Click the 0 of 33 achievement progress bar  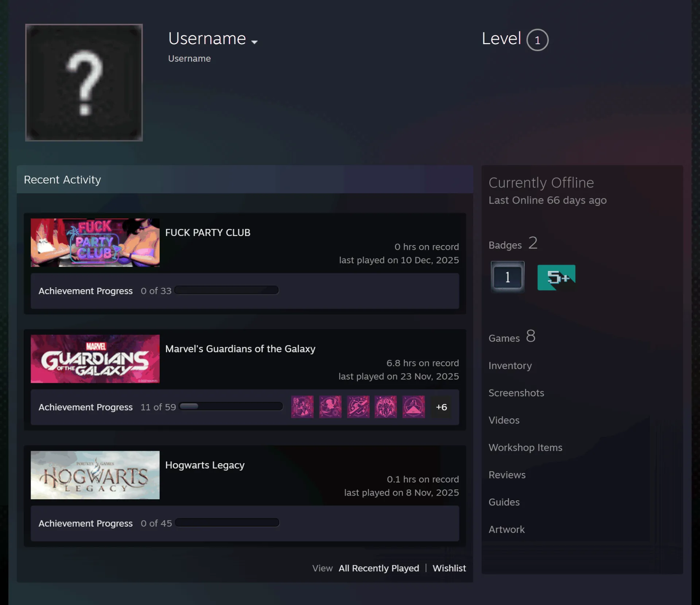[x=226, y=290]
